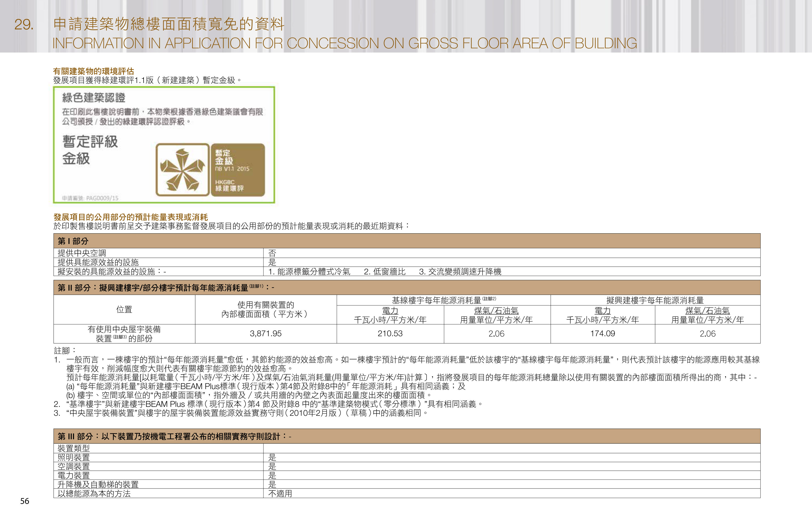This screenshot has height=525, width=812.
Task: Click the row label 提供中央空調
Action: pos(82,253)
